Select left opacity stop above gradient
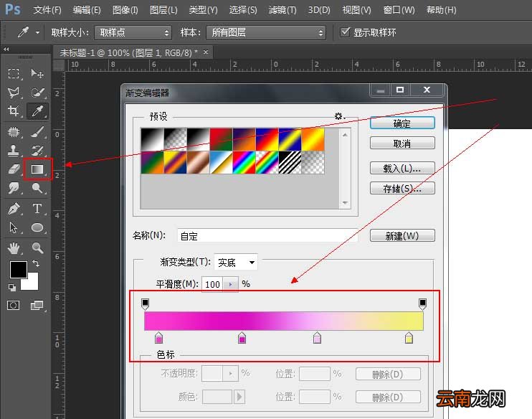The image size is (532, 419). click(145, 304)
